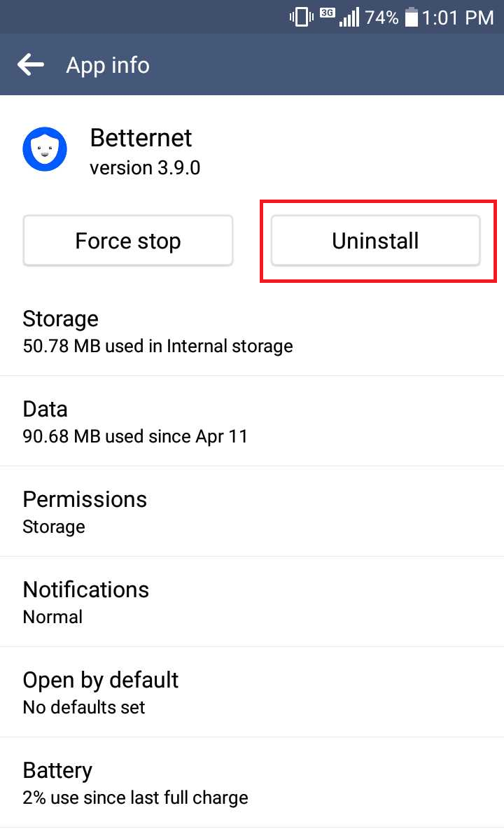504x829 pixels.
Task: Tap the Betternet shield app icon
Action: [x=45, y=149]
